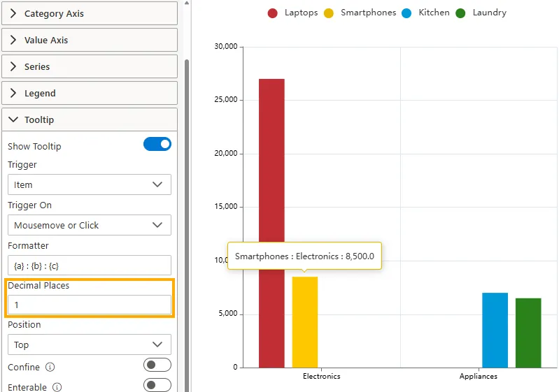Open the Trigger dropdown showing Item
This screenshot has width=559, height=392.
click(x=89, y=184)
